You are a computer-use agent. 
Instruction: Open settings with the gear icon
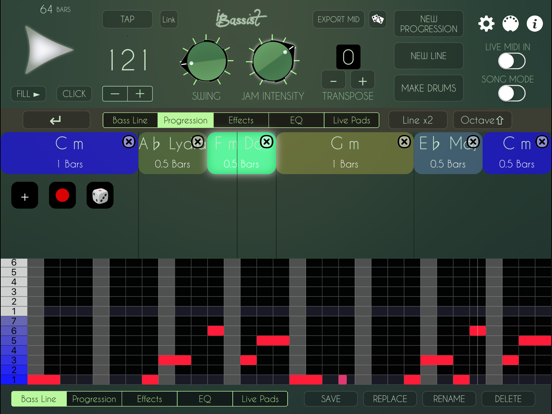[486, 24]
